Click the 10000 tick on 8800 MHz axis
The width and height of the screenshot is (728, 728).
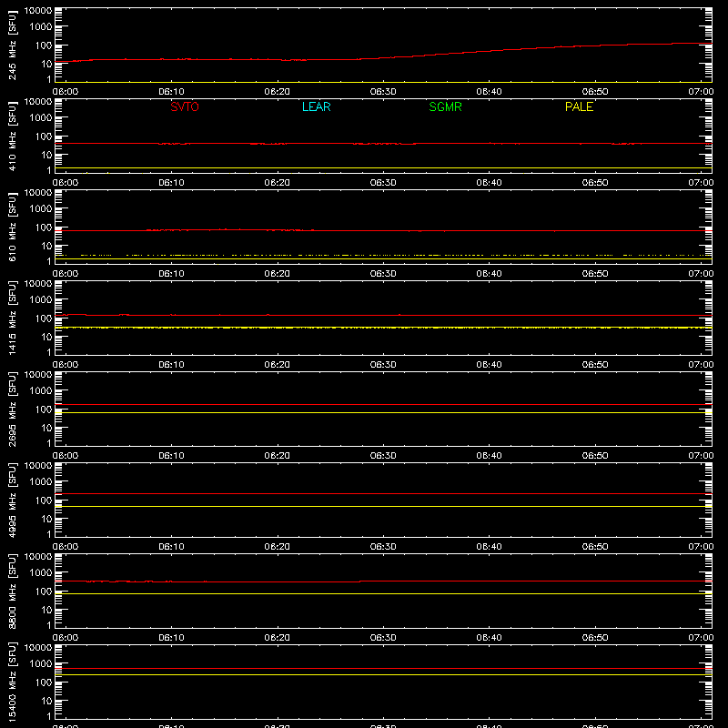click(x=38, y=557)
